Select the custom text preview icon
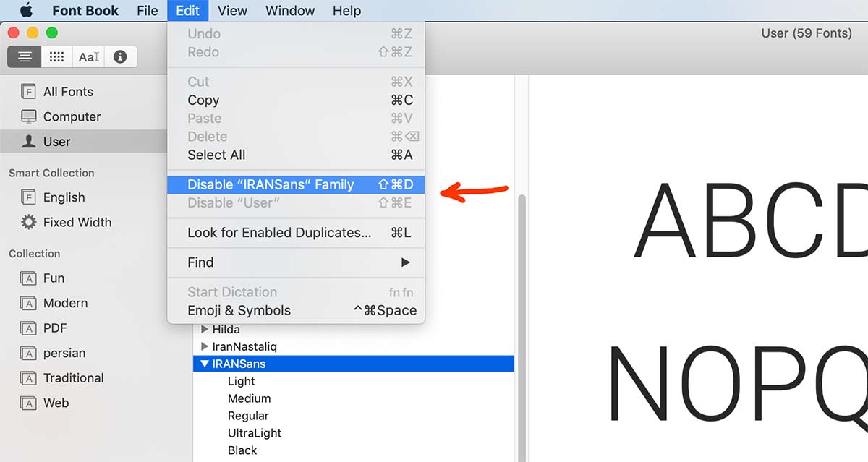The image size is (868, 462). tap(88, 56)
